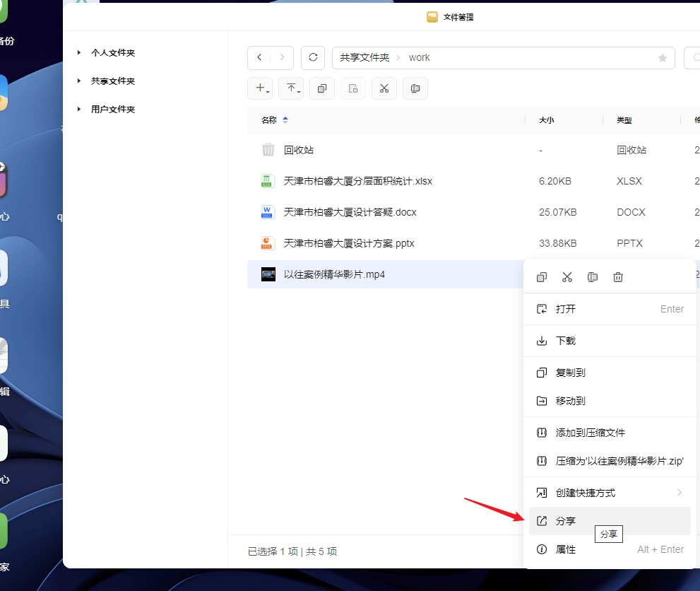Viewport: 700px width, 591px height.
Task: Click the rename icon in the context menu
Action: point(592,277)
